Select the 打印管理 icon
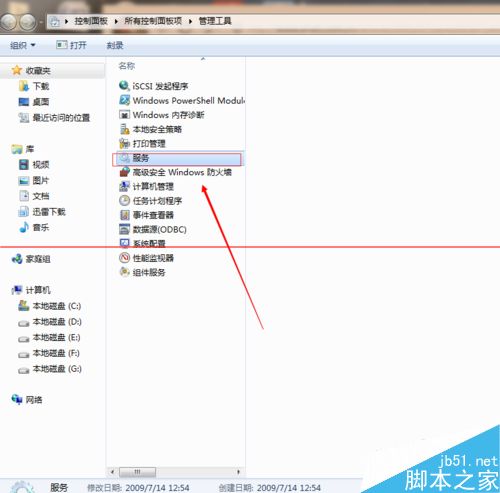 click(x=124, y=143)
